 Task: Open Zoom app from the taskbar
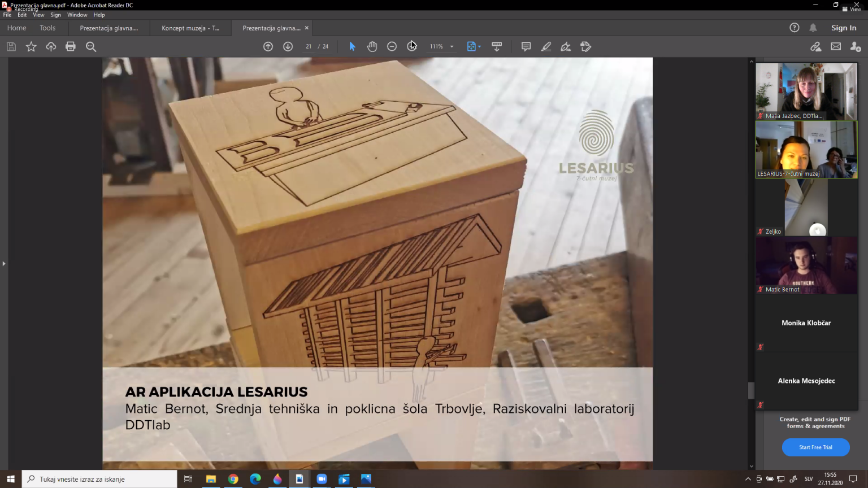tap(322, 479)
